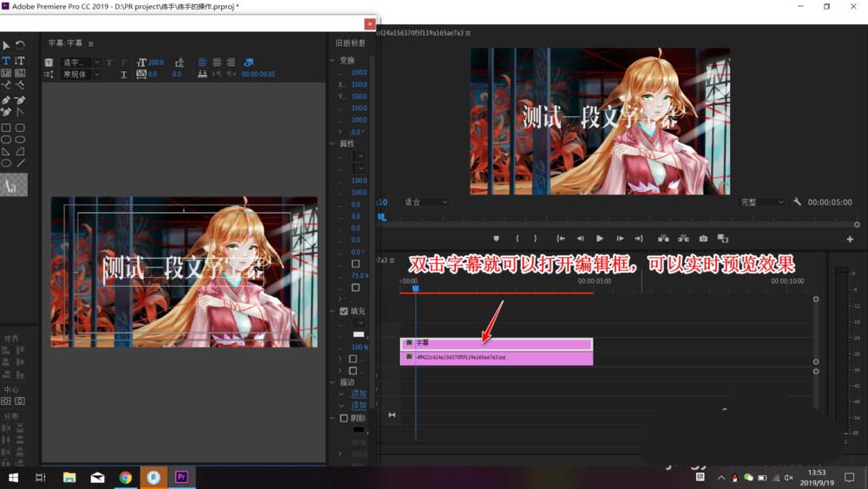Screen dimensions: 868x489
Task: Click Go to Out point button
Action: click(x=639, y=238)
